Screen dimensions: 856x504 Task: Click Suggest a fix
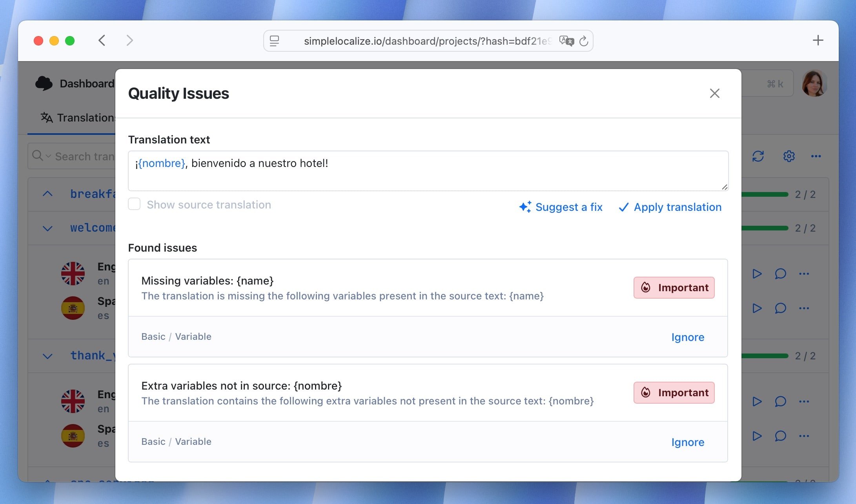pyautogui.click(x=561, y=207)
